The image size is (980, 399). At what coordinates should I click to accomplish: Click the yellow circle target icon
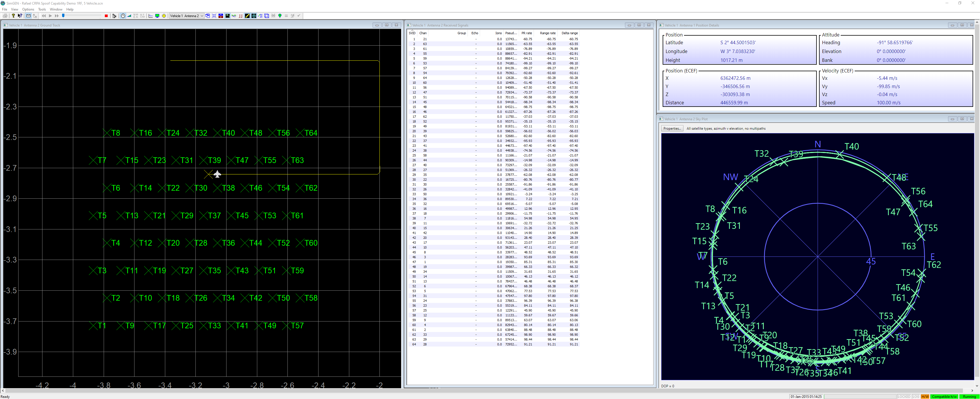(164, 16)
